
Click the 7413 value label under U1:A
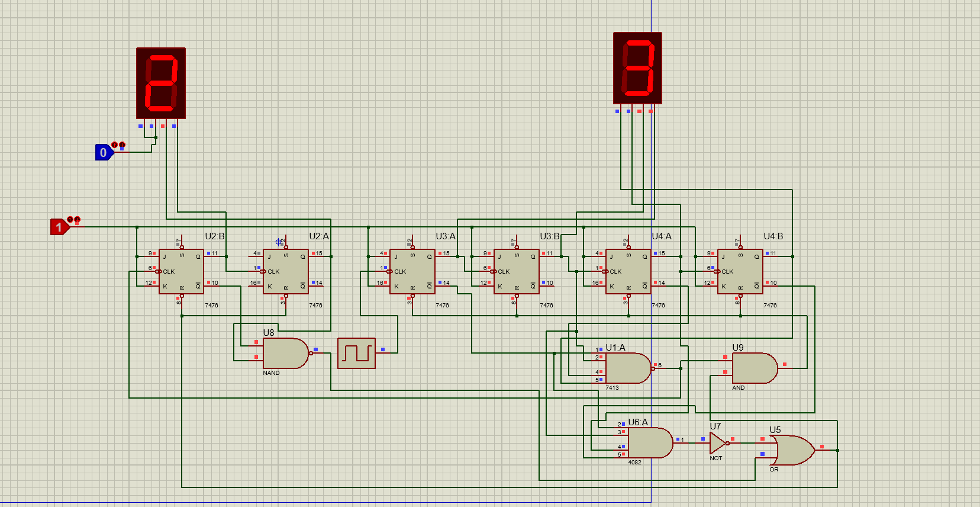click(x=612, y=388)
